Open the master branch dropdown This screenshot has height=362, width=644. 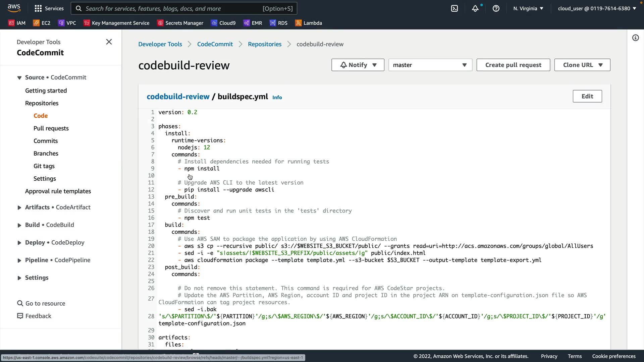point(430,65)
